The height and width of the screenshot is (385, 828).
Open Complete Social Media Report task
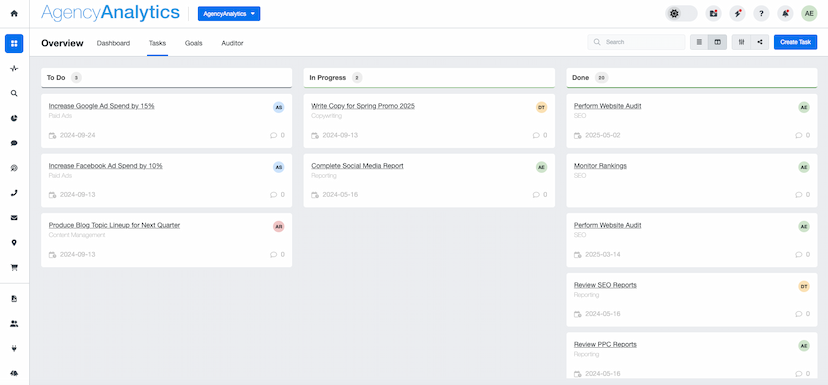coord(357,166)
